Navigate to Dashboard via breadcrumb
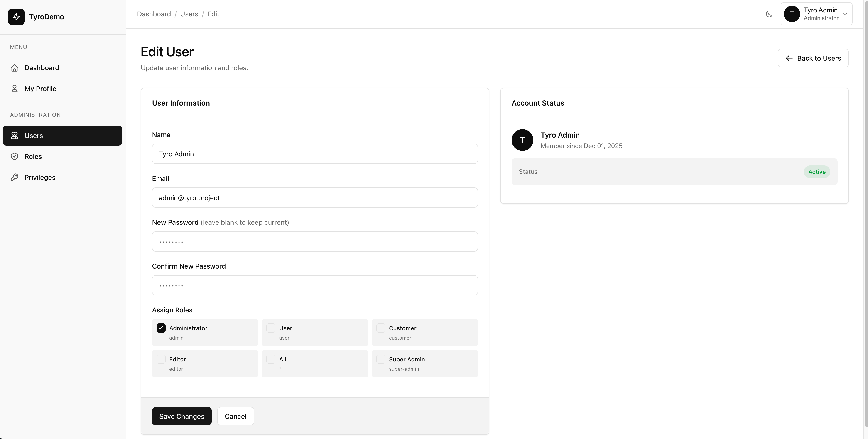868x439 pixels. [x=154, y=14]
